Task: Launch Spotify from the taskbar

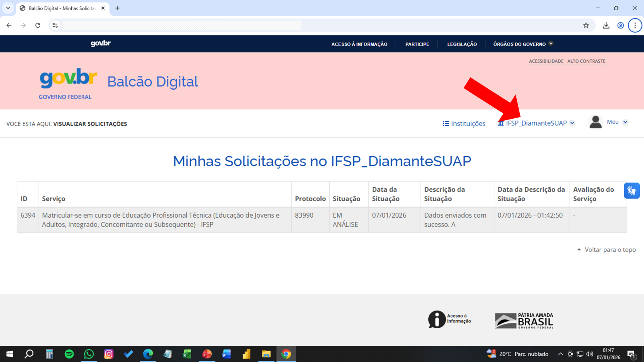Action: click(x=69, y=354)
